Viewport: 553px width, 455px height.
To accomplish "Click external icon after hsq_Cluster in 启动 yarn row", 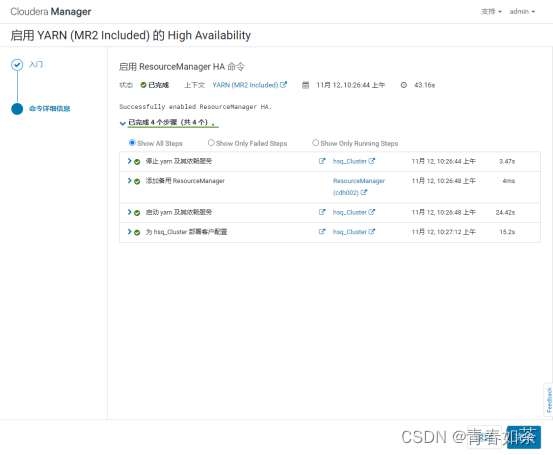I will (x=372, y=212).
